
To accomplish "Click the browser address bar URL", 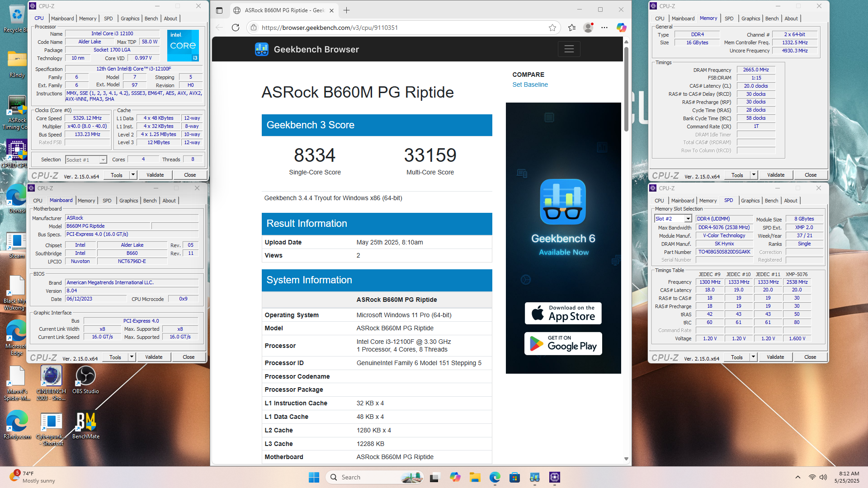I will (330, 28).
